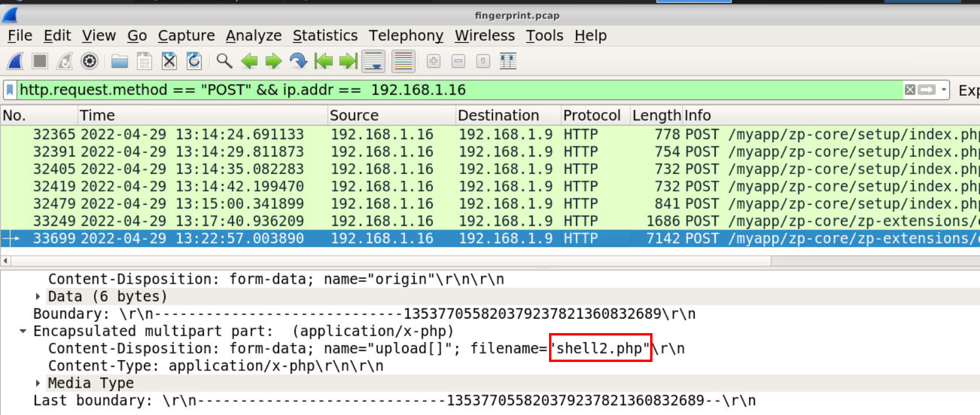
Task: Open the Wireless menu
Action: coord(485,36)
